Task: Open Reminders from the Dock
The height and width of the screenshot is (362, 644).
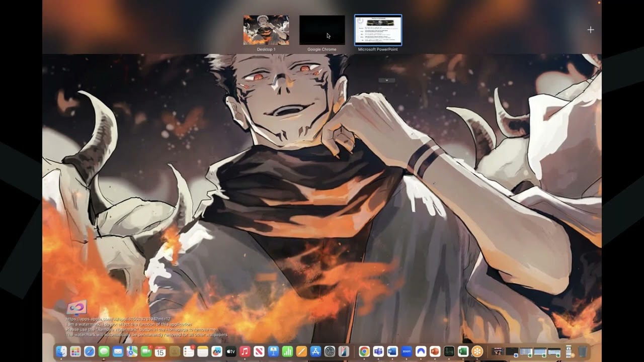Action: tap(189, 351)
